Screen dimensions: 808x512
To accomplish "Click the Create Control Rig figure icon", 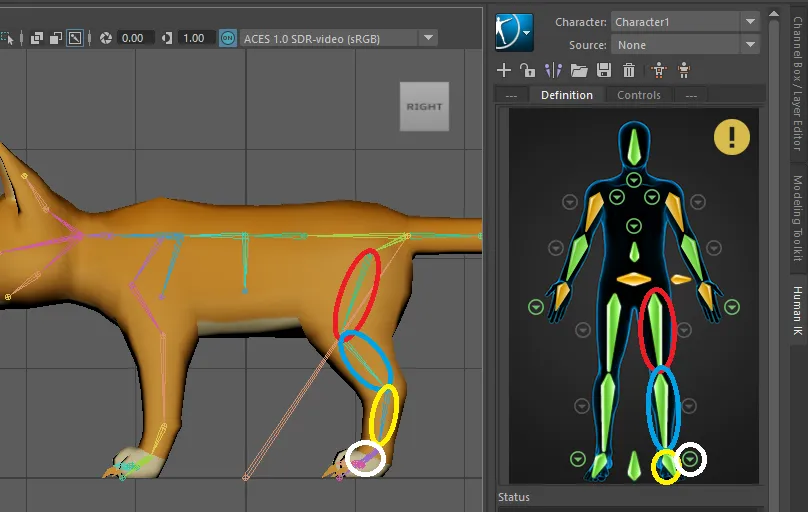I will tap(659, 70).
